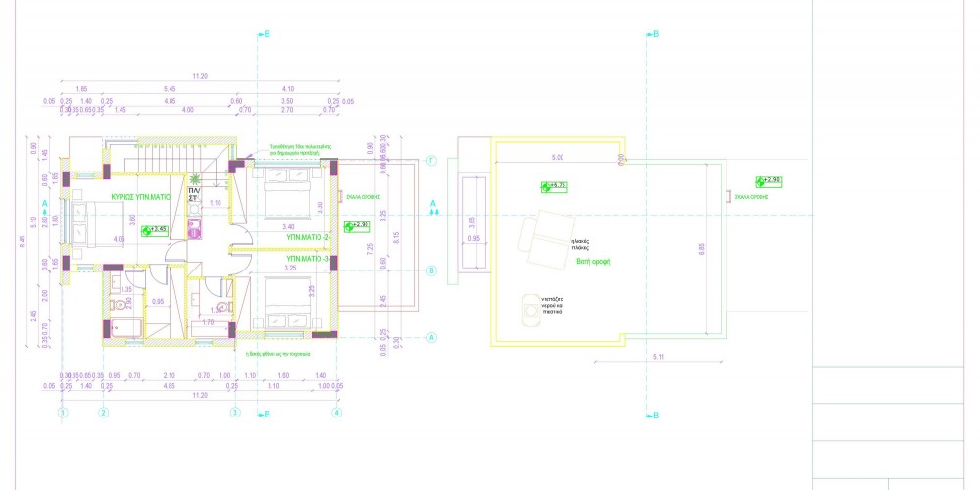Click the green plant symbol near the stairs
980x490 pixels.
point(197,179)
